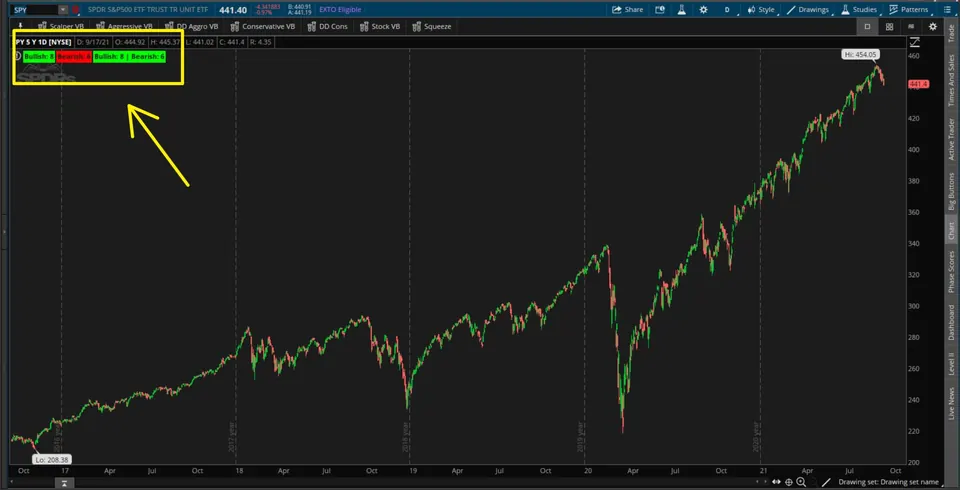The image size is (960, 490).
Task: Open the gear settings beside grid icons
Action: click(x=932, y=26)
